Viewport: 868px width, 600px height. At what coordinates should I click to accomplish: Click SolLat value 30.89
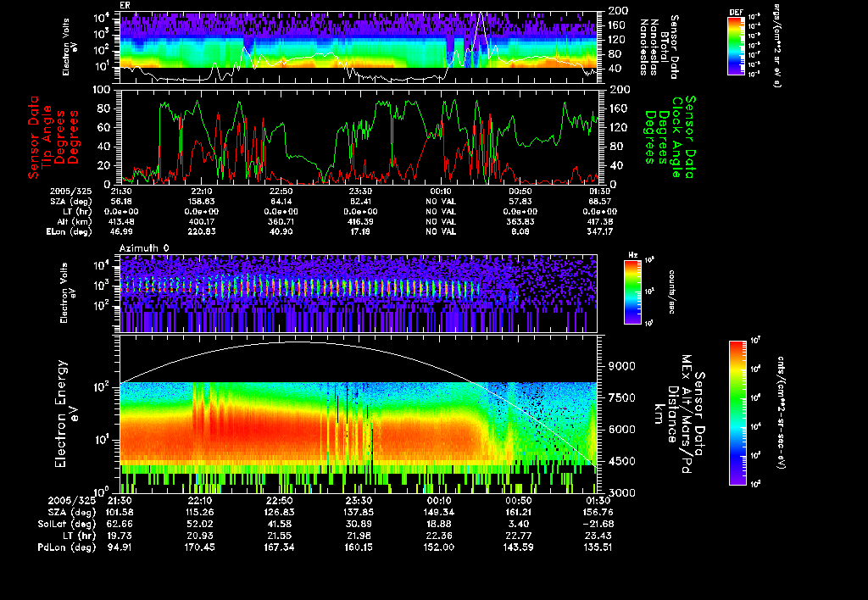(x=359, y=525)
